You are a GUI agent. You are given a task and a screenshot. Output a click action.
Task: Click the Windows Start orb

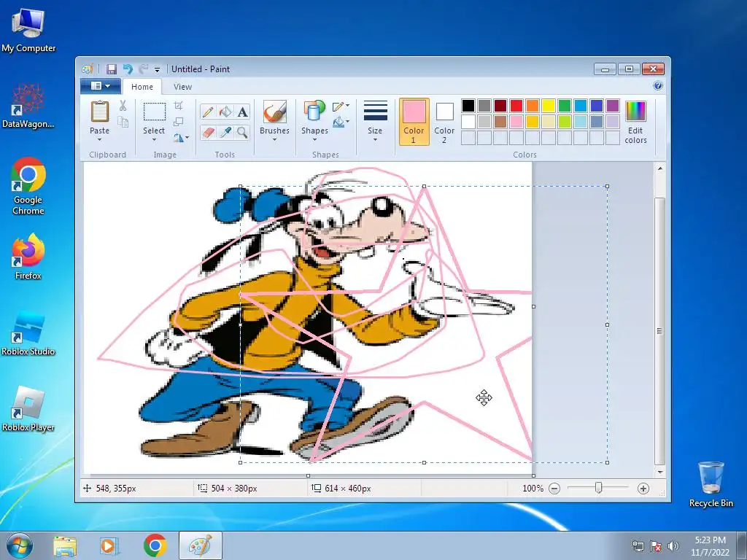(x=19, y=545)
